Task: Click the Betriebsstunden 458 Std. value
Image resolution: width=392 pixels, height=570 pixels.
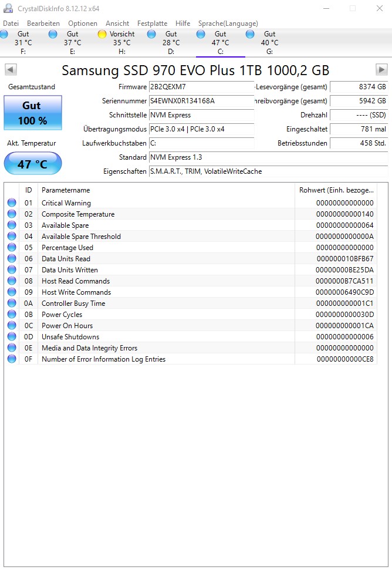Action: click(359, 143)
